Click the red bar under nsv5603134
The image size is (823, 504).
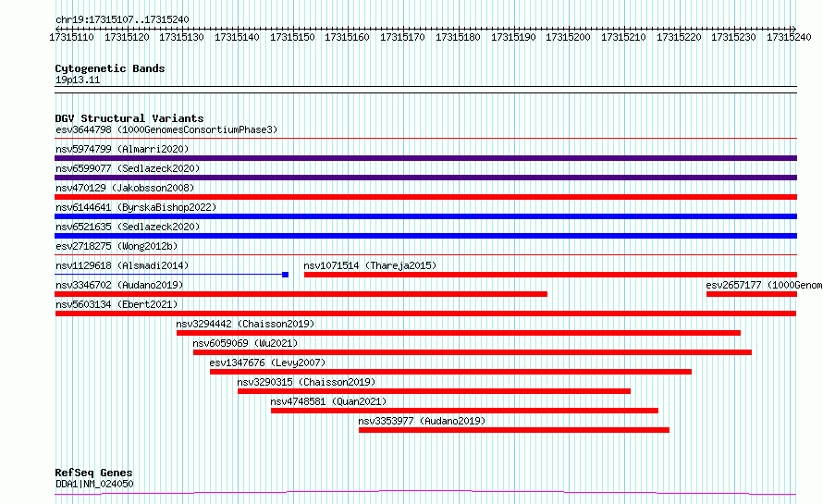pyautogui.click(x=425, y=313)
